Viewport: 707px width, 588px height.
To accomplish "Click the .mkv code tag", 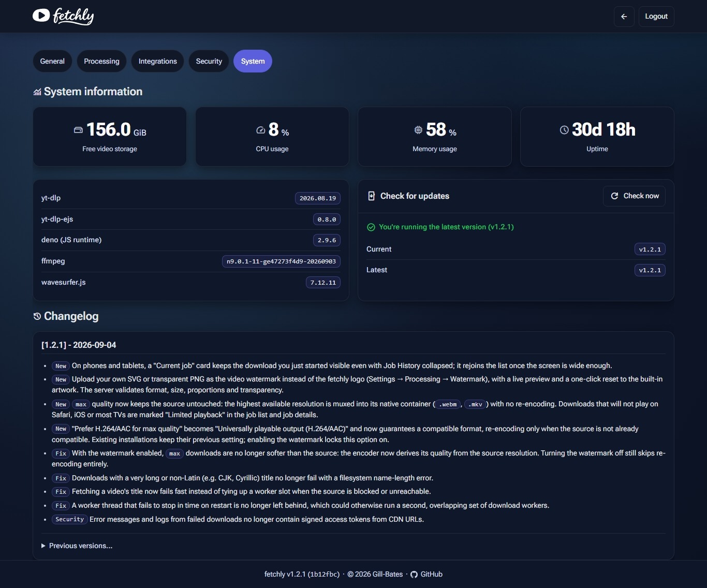I will (476, 405).
